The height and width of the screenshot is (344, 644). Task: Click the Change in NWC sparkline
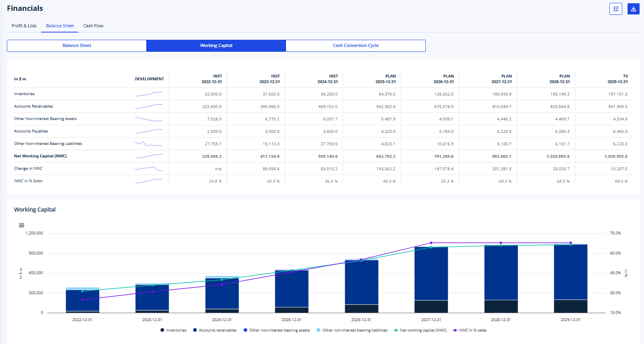coord(149,169)
